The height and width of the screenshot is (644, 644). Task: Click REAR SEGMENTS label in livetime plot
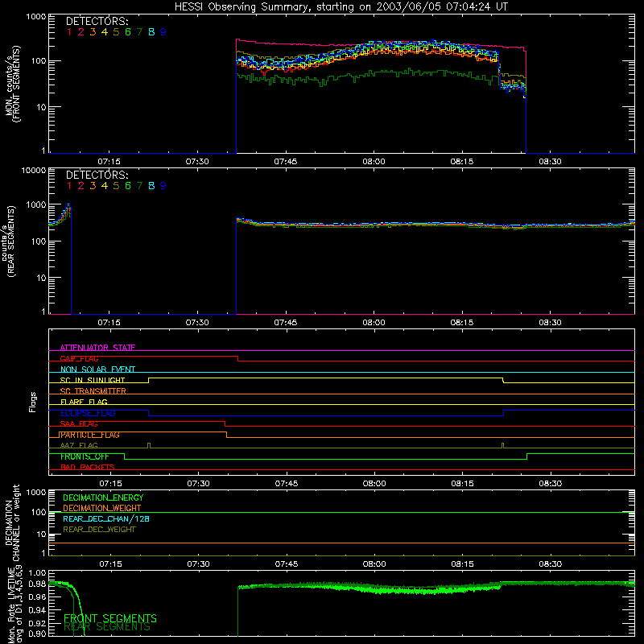(107, 627)
